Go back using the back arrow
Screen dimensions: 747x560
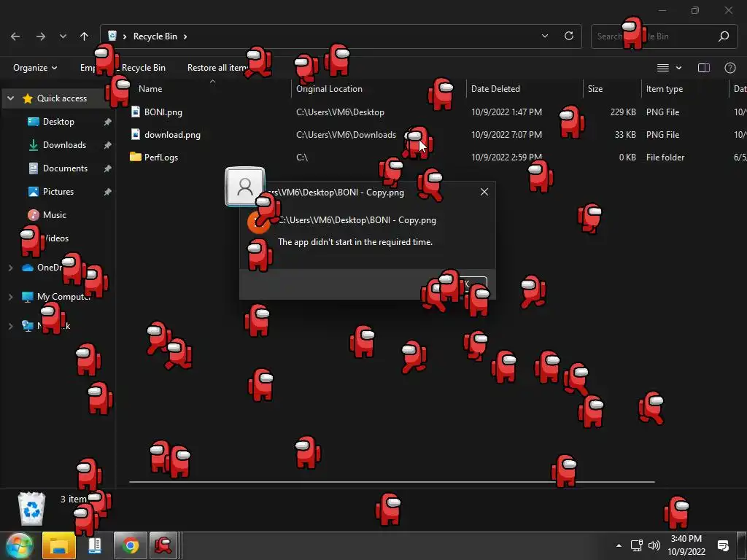click(x=15, y=36)
